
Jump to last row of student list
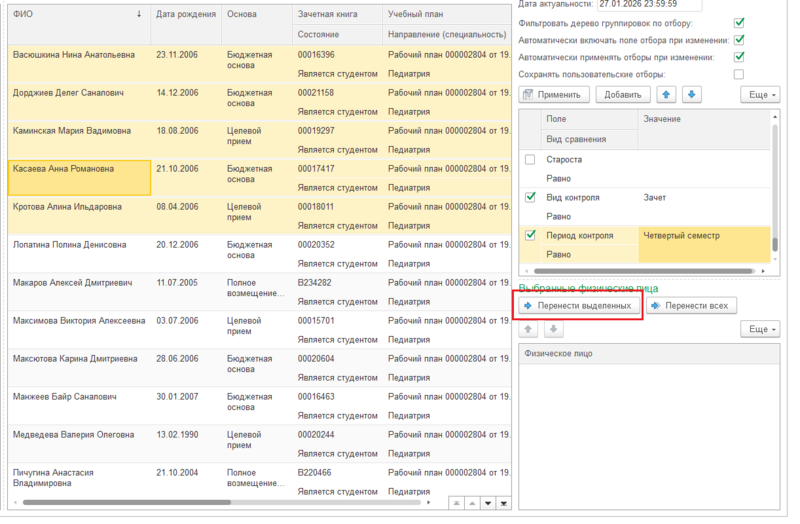click(504, 503)
